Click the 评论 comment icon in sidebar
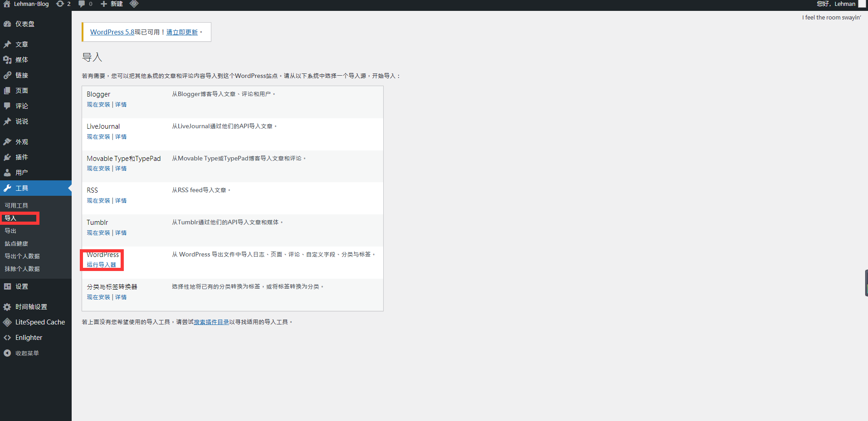This screenshot has height=421, width=868. [7, 106]
